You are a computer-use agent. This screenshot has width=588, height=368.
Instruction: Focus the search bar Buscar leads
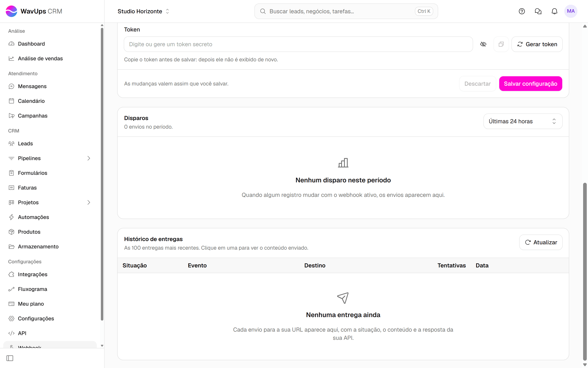point(346,11)
